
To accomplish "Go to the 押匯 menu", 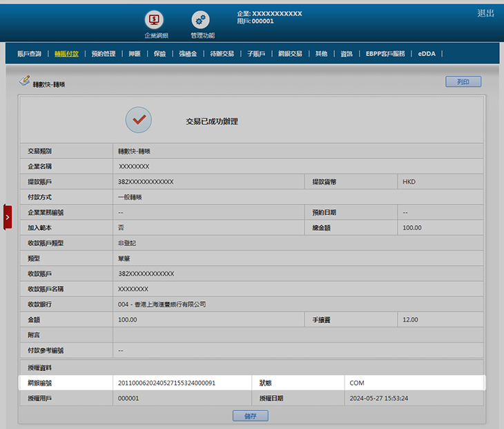I will pos(134,53).
